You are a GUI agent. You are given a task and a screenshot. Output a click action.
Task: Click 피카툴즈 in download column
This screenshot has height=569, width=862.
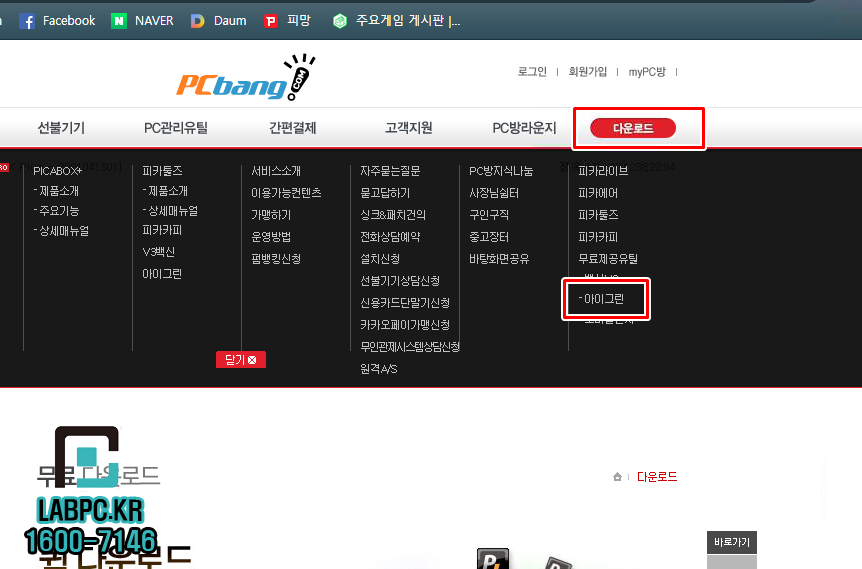pos(598,215)
